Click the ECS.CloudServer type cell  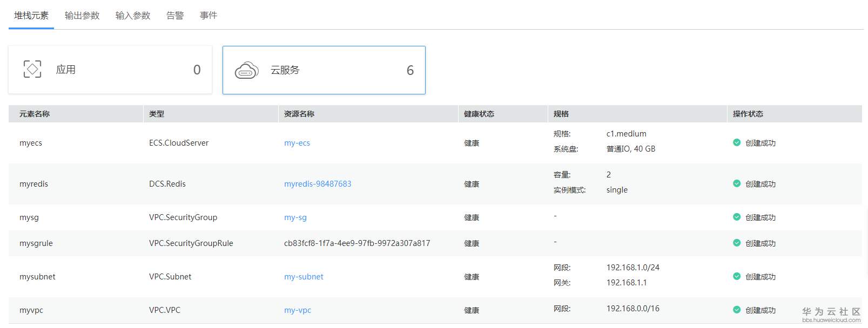pos(179,143)
